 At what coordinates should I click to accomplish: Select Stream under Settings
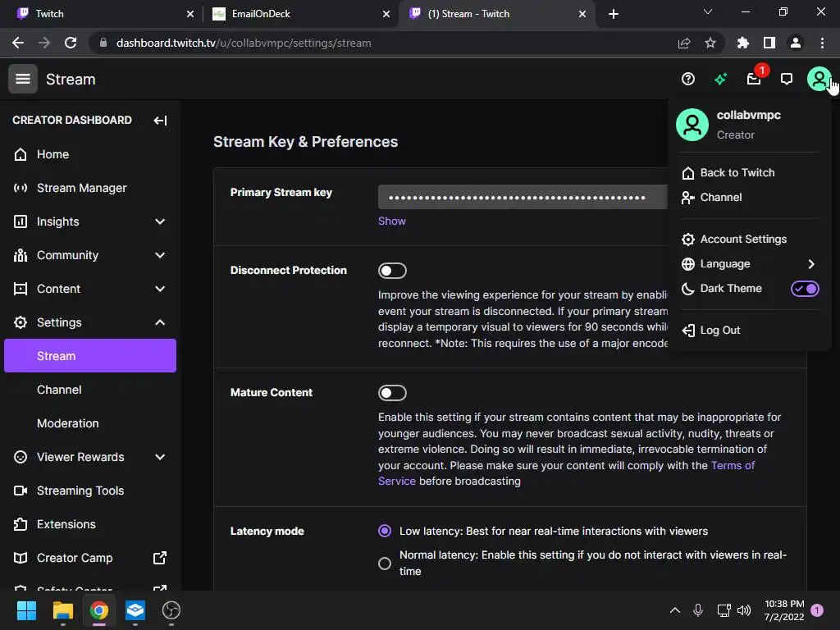tap(90, 356)
